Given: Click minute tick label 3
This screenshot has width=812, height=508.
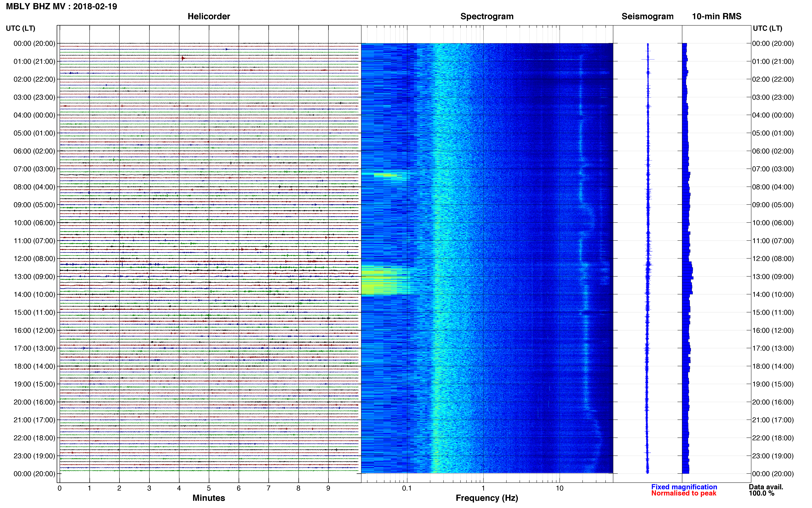Looking at the screenshot, I should (149, 488).
